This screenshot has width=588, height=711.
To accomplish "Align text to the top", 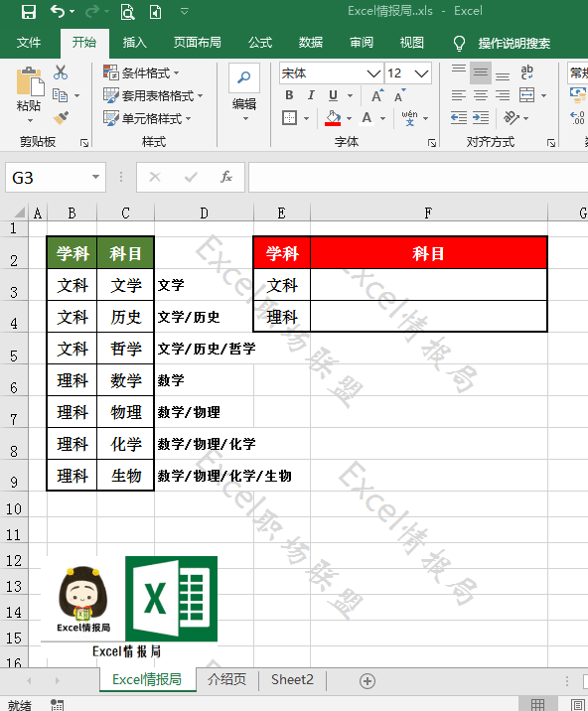I will 459,70.
